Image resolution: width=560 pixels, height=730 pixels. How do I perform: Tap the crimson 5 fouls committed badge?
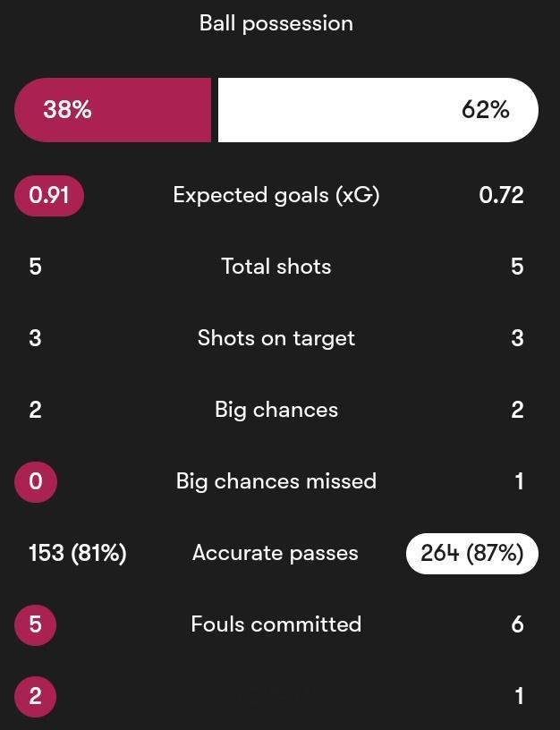(36, 624)
